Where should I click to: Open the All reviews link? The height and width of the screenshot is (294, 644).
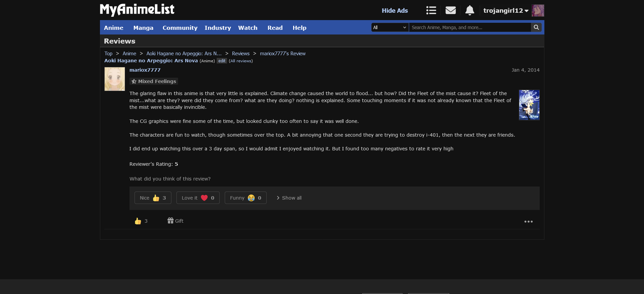(x=241, y=61)
